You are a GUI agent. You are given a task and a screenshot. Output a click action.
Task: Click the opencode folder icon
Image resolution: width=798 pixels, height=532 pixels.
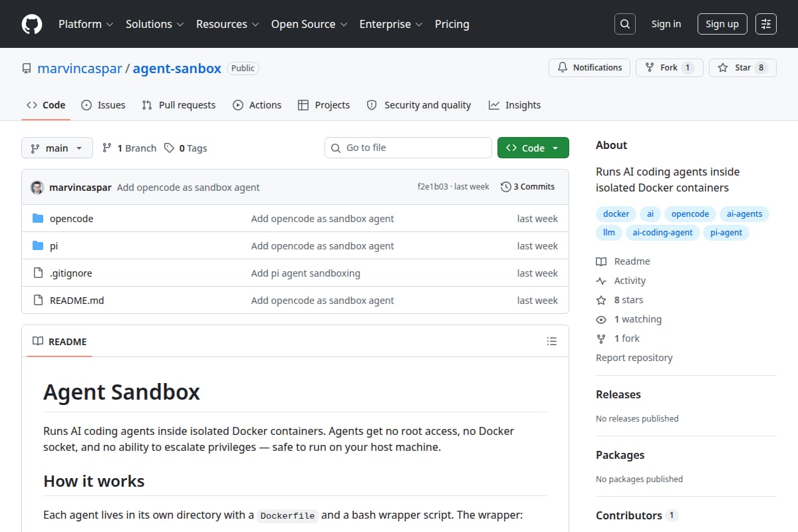click(38, 219)
